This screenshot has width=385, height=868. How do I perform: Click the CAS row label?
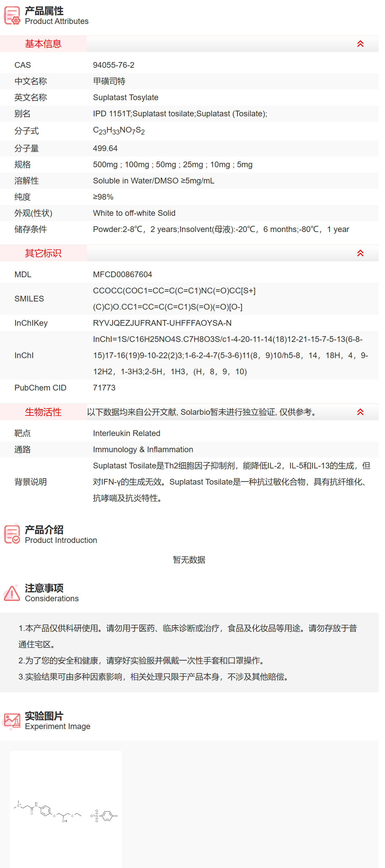23,65
